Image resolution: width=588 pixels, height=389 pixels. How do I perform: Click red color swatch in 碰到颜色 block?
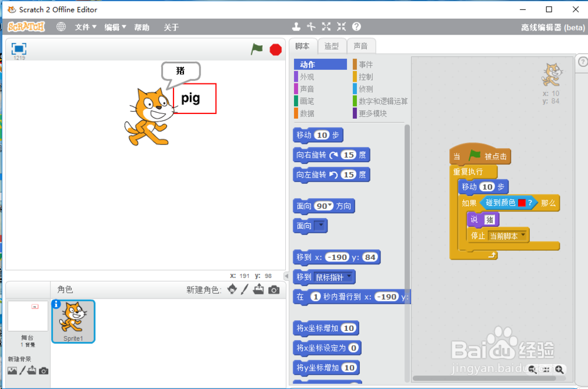coord(522,203)
